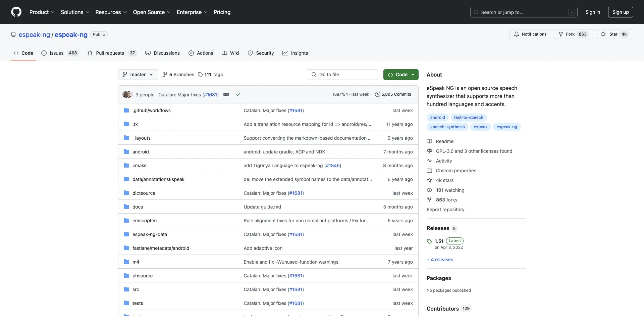Open the Discussions tab
This screenshot has width=644, height=316.
pyautogui.click(x=162, y=53)
